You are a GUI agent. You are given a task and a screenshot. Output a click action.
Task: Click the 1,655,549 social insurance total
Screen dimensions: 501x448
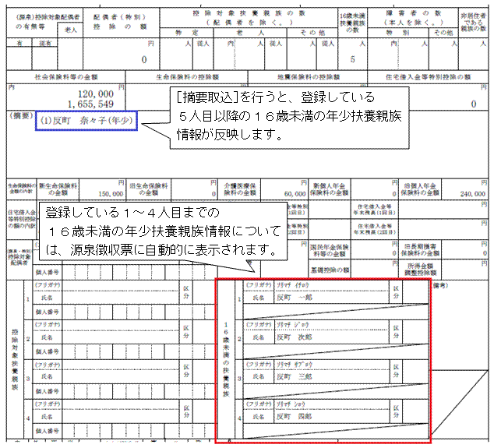pyautogui.click(x=90, y=104)
